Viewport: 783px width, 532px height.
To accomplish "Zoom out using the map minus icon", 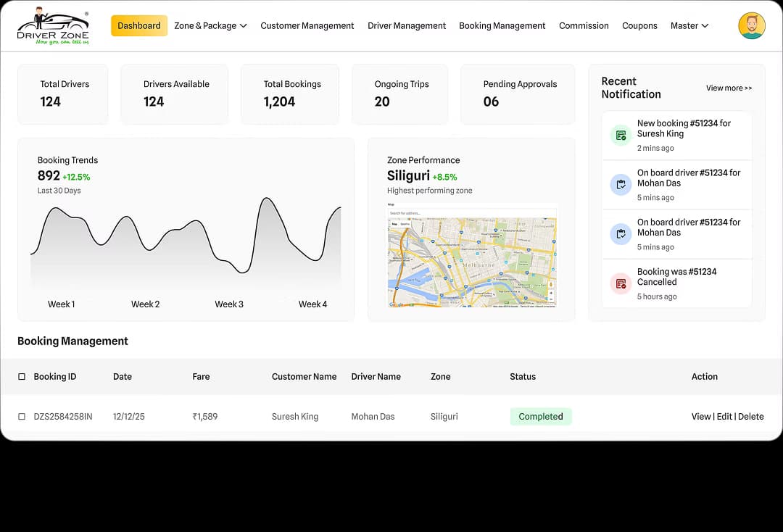I will (x=551, y=299).
